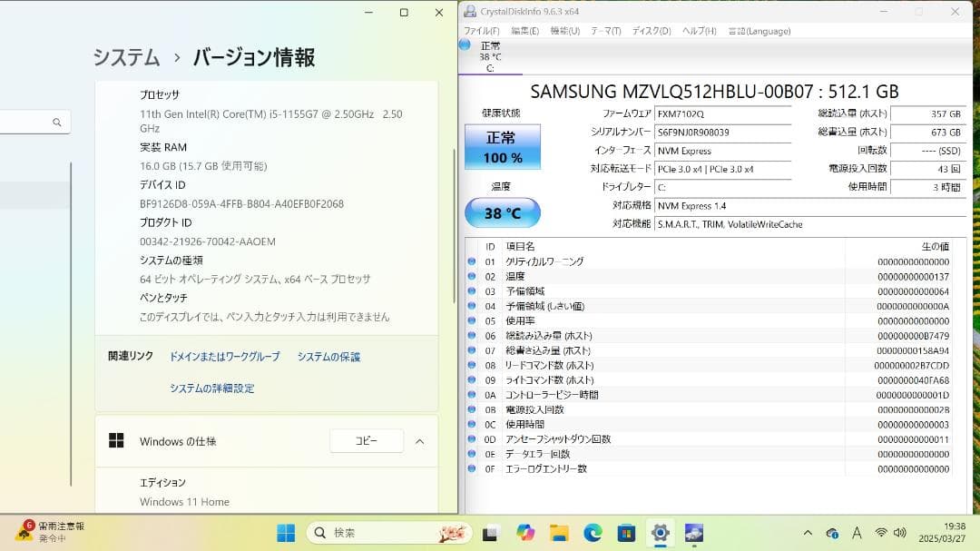Collapse the Windows の仕様 section
The image size is (980, 551).
click(x=419, y=441)
